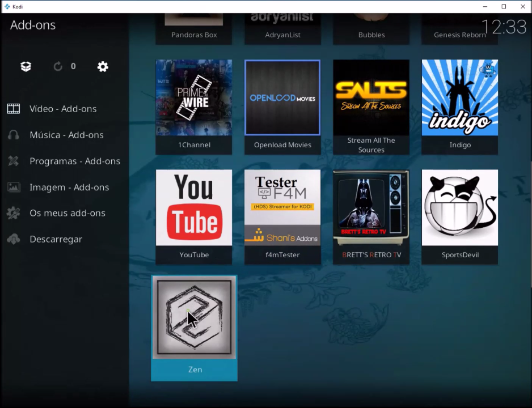The width and height of the screenshot is (532, 408).
Task: Click the update count 0
Action: 73,66
